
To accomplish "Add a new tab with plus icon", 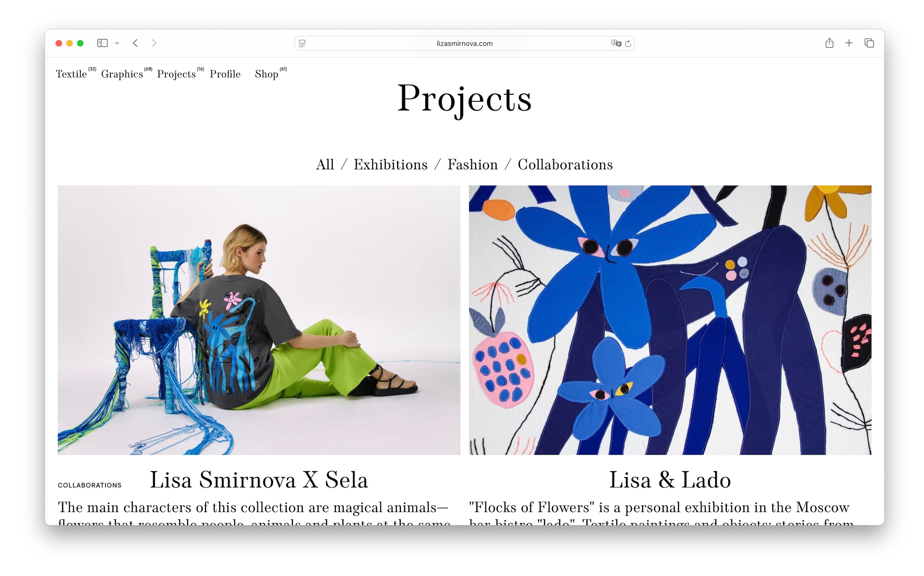I will click(x=849, y=43).
